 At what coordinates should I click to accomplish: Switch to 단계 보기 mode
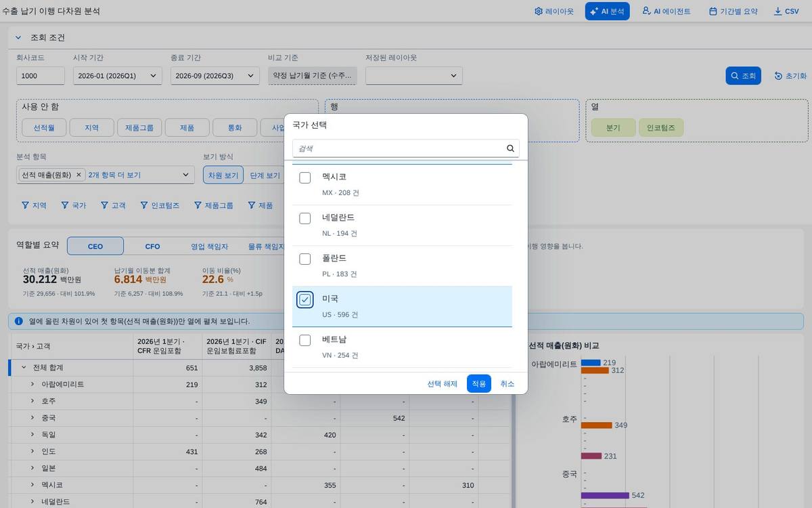(265, 175)
